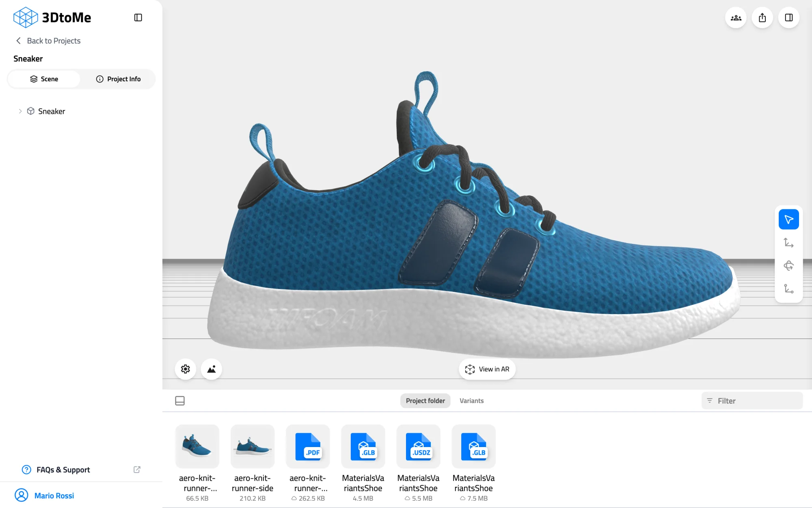This screenshot has height=508, width=812.
Task: Select the Variants tab
Action: coord(471,401)
